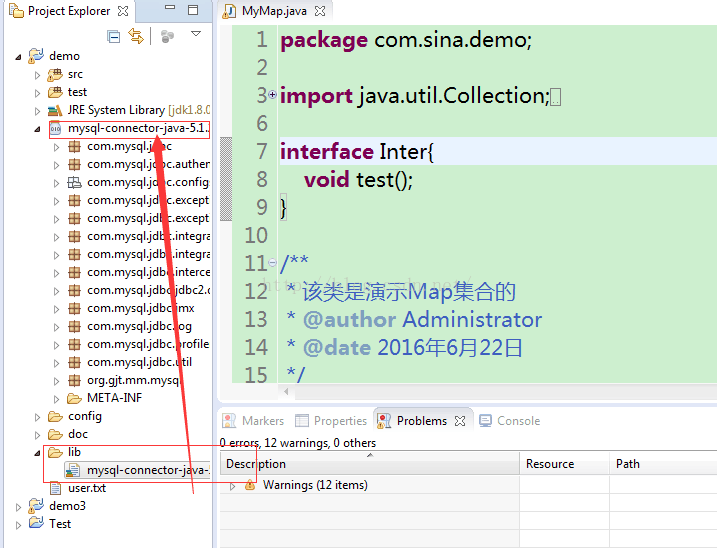Select the demo project icon
The width and height of the screenshot is (717, 548).
(36, 56)
